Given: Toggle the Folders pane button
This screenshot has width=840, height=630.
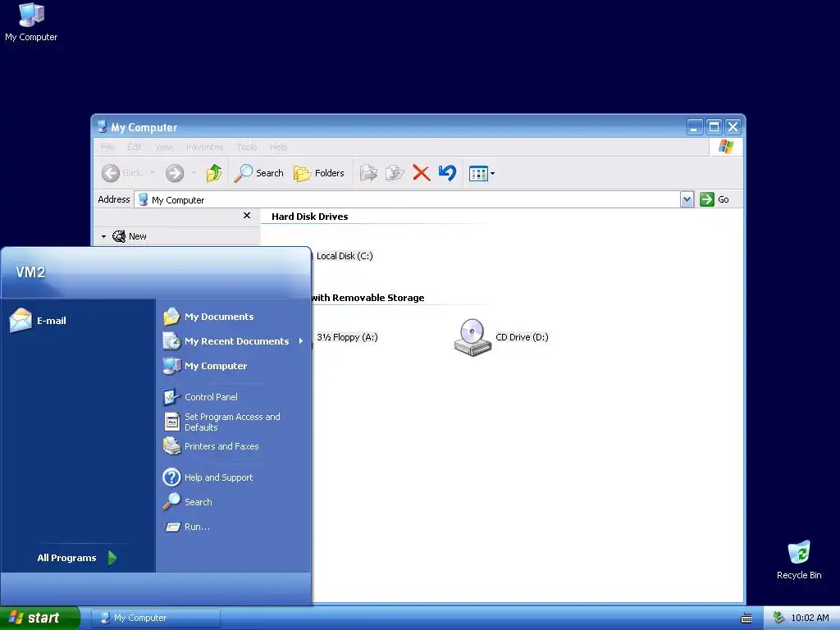Looking at the screenshot, I should pos(319,173).
